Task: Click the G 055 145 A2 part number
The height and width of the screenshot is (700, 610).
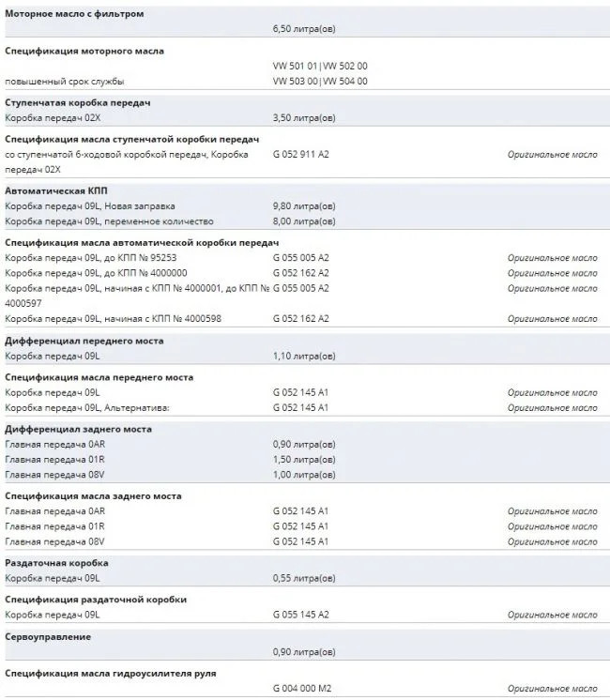Action: coord(300,615)
